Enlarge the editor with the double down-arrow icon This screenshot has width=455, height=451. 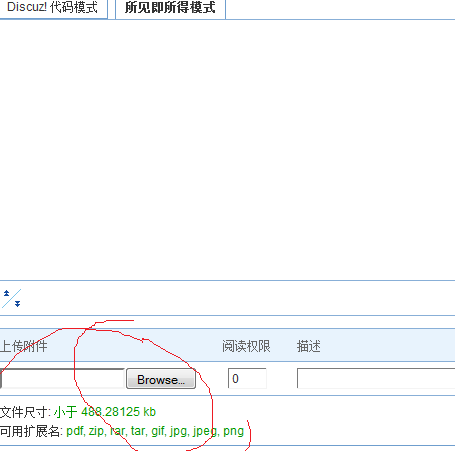[17, 304]
